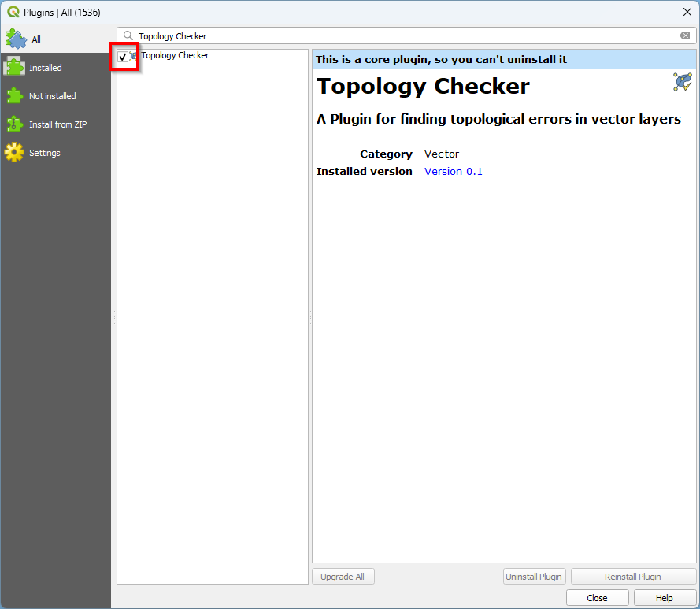This screenshot has width=700, height=609.
Task: Select Topology Checker in the plugin list
Action: pyautogui.click(x=175, y=56)
